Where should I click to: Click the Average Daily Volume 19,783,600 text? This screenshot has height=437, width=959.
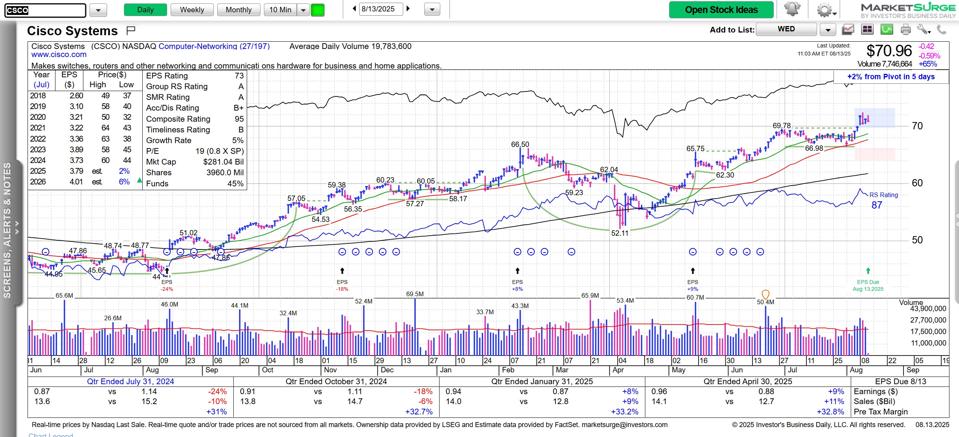click(350, 46)
